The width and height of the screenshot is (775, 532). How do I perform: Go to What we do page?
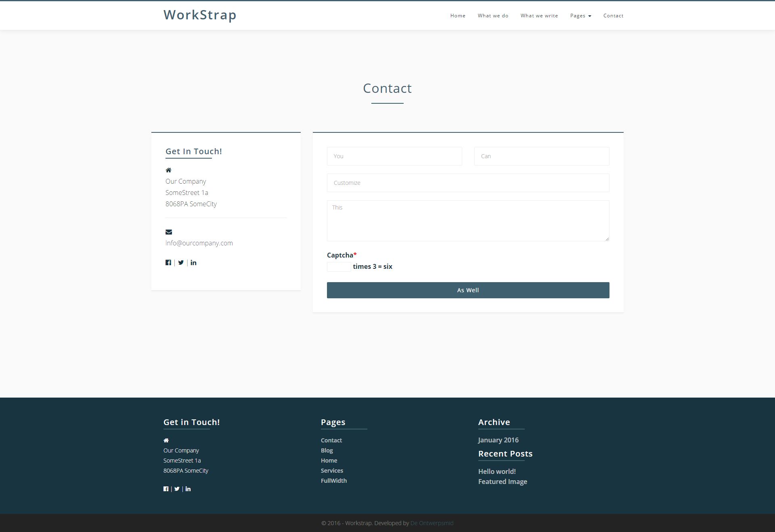click(x=493, y=16)
